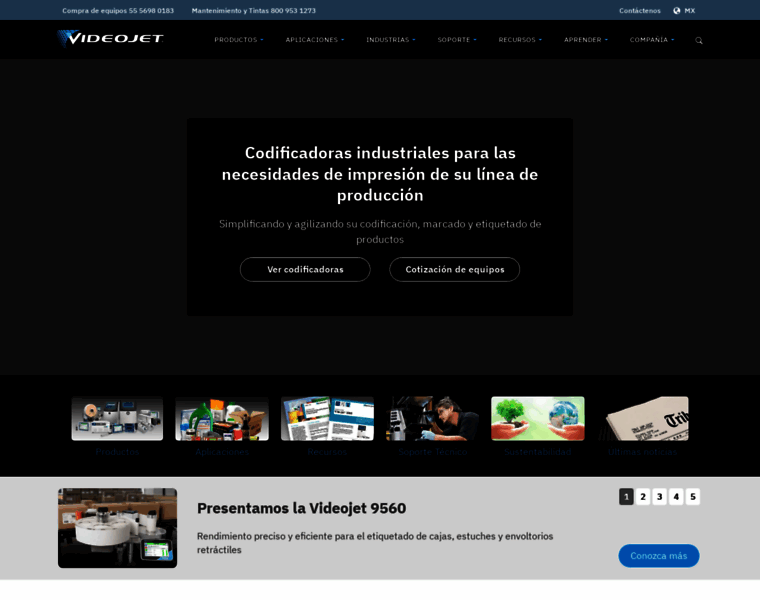
Task: Expand the Soporte menu
Action: [x=457, y=40]
